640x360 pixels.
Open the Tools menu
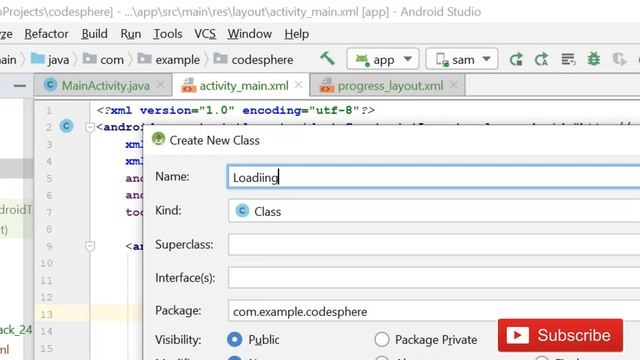click(x=168, y=34)
